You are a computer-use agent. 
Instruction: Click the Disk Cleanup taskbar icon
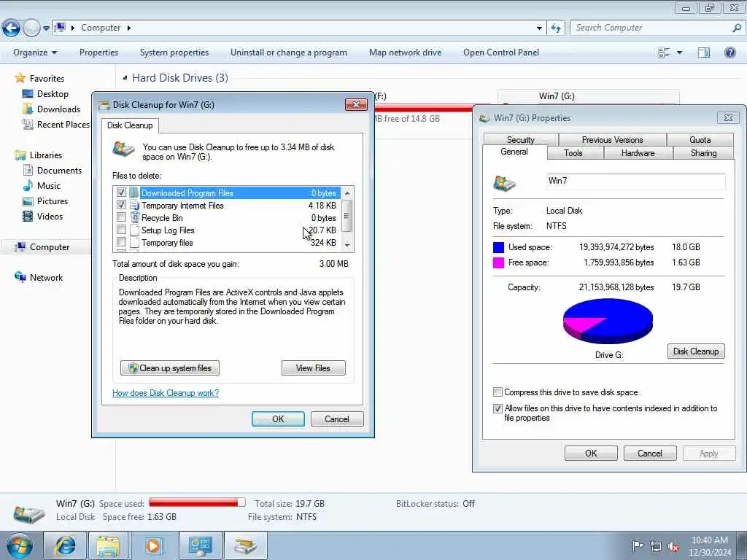[x=245, y=545]
